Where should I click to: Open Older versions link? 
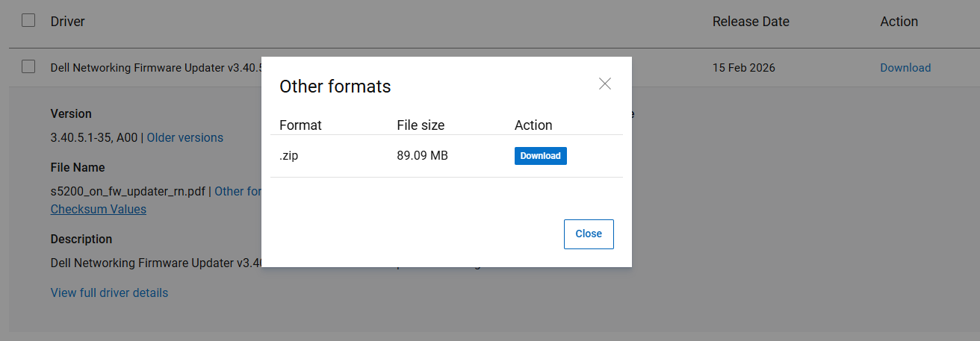(x=185, y=137)
